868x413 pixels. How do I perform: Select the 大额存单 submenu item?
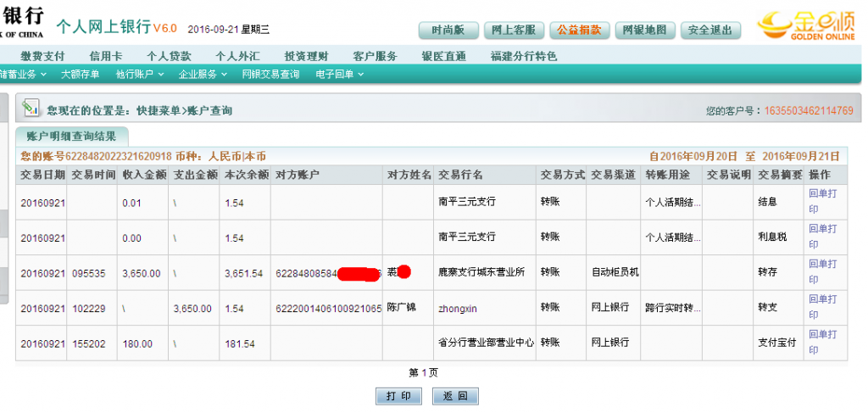click(81, 74)
